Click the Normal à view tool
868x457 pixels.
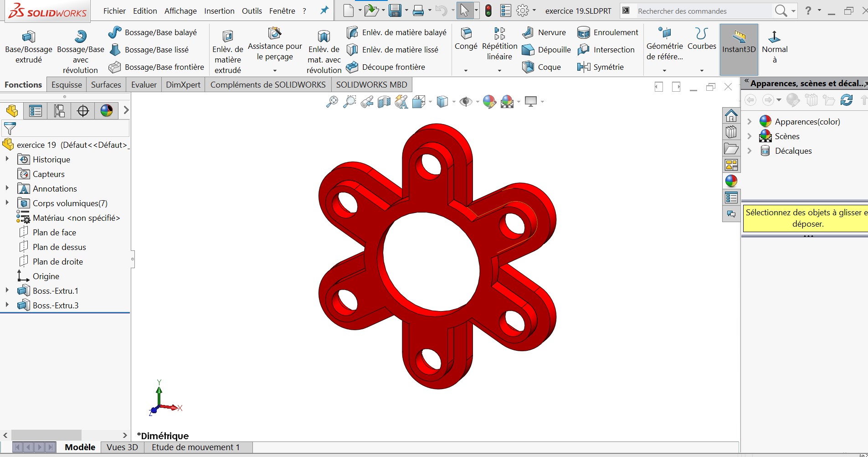tap(775, 47)
